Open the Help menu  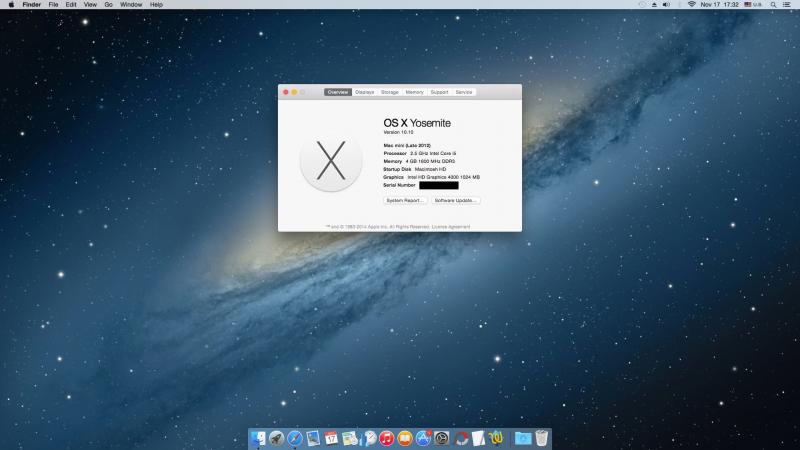[x=156, y=5]
